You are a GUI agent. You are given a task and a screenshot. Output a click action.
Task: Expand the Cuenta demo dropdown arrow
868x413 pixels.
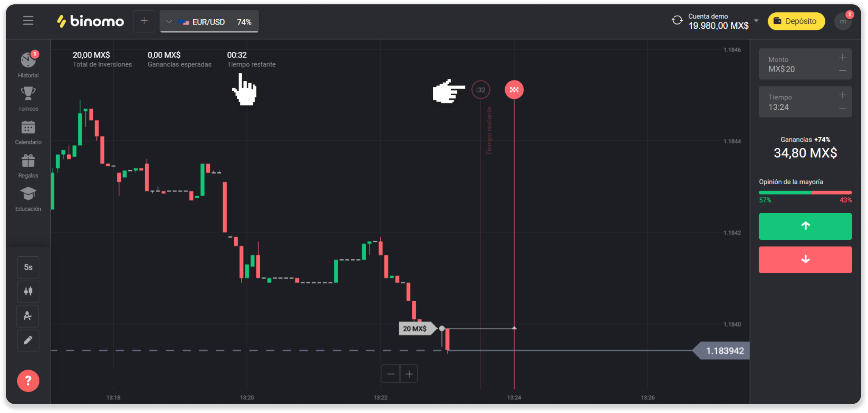point(756,20)
